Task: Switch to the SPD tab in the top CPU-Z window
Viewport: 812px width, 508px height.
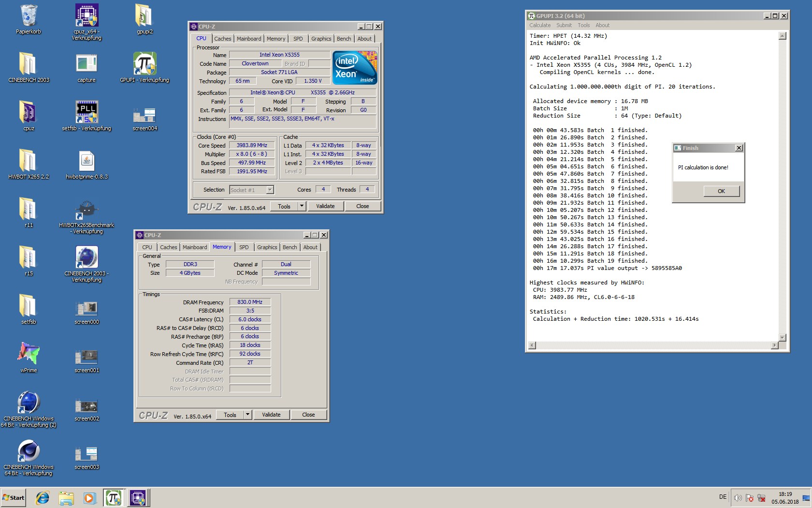Action: [298, 39]
